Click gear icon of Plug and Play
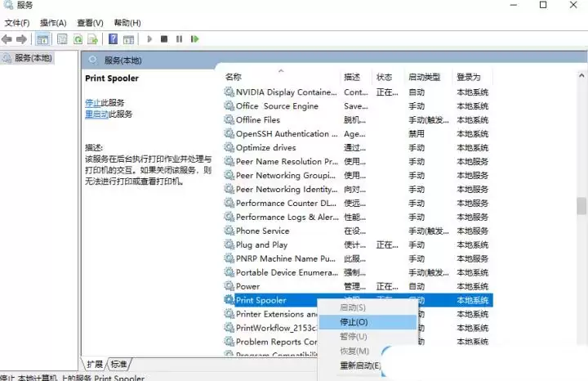The width and height of the screenshot is (588, 381). [x=229, y=244]
